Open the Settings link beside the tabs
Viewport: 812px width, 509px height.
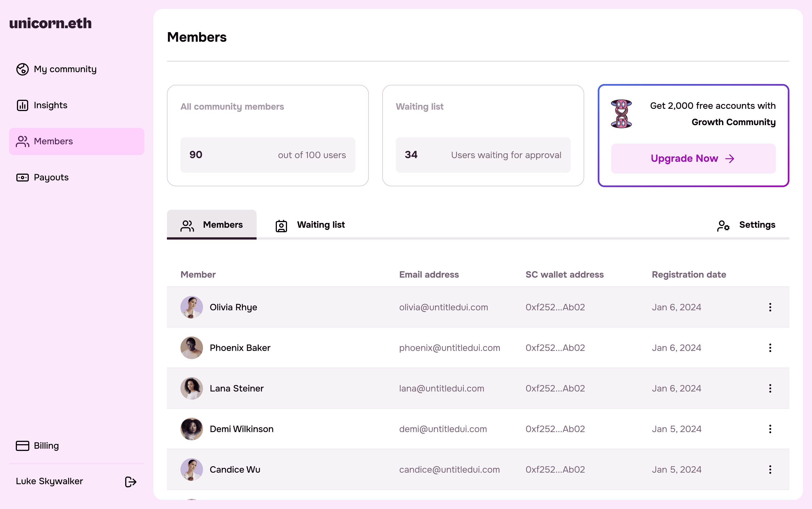point(746,225)
